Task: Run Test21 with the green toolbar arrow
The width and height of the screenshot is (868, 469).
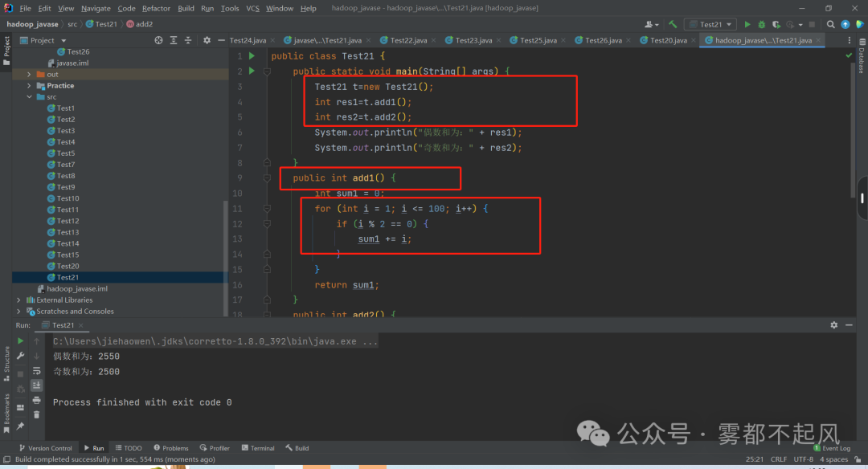Action: [x=747, y=24]
